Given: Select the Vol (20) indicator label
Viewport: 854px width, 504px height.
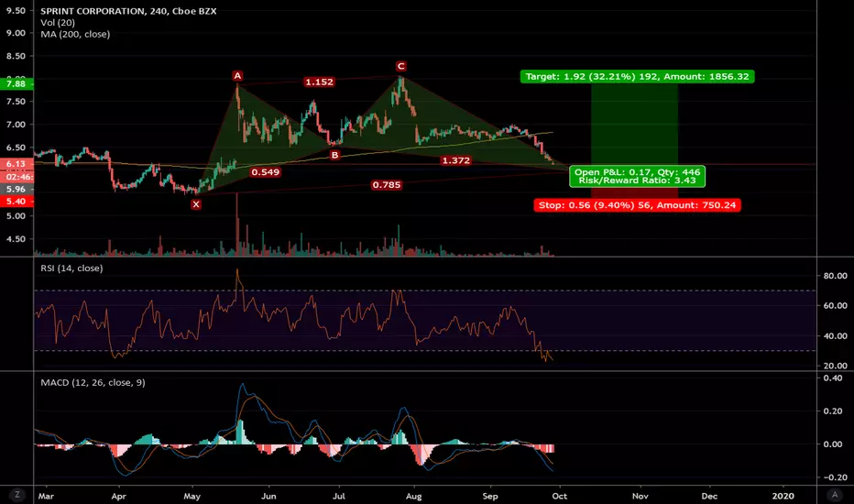Looking at the screenshot, I should pos(58,22).
